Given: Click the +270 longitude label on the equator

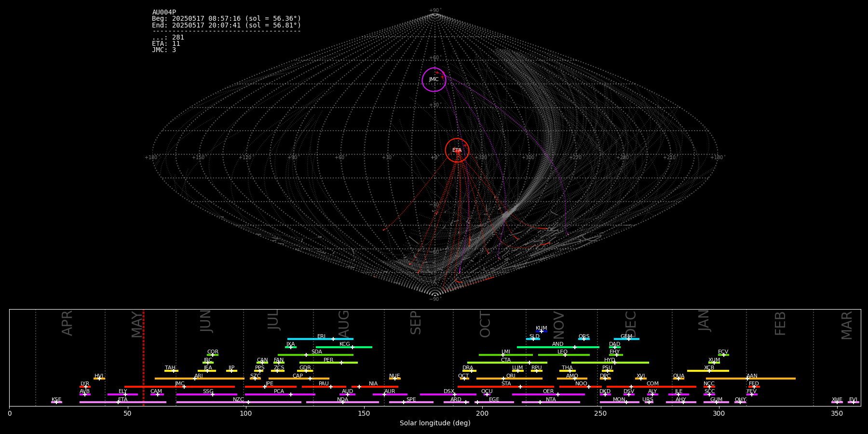Looking at the screenshot, I should (x=575, y=158).
